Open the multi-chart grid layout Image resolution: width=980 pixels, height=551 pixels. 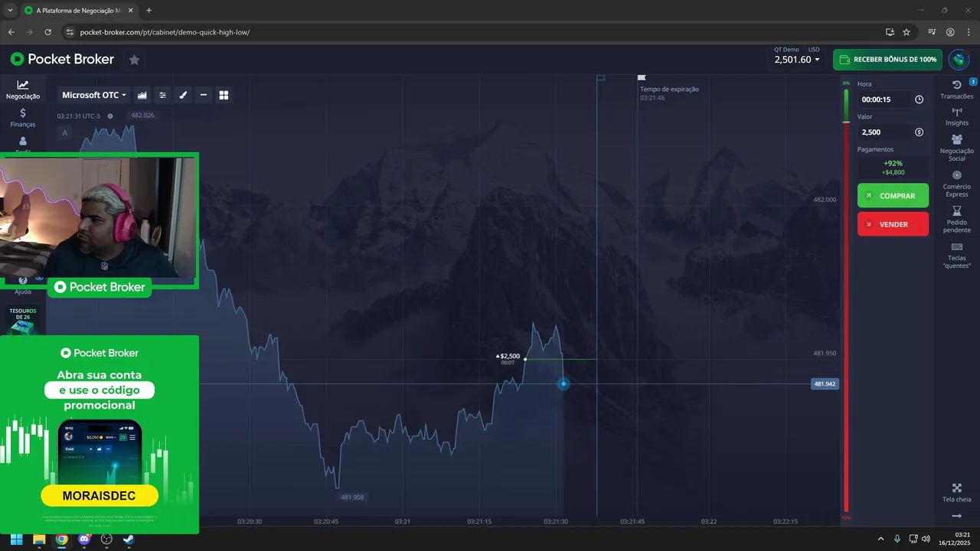(x=224, y=95)
